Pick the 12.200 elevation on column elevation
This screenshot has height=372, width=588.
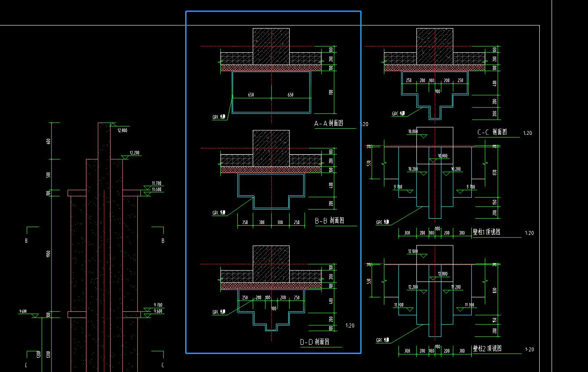135,153
